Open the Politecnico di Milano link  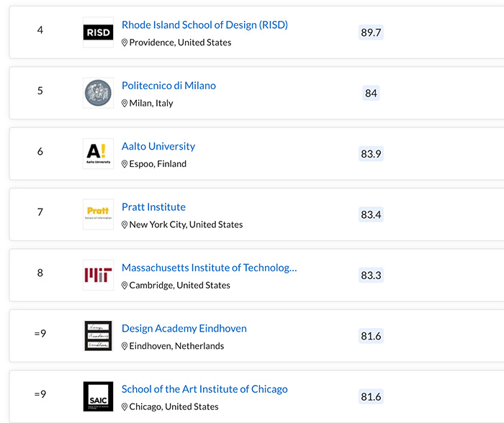click(x=168, y=86)
